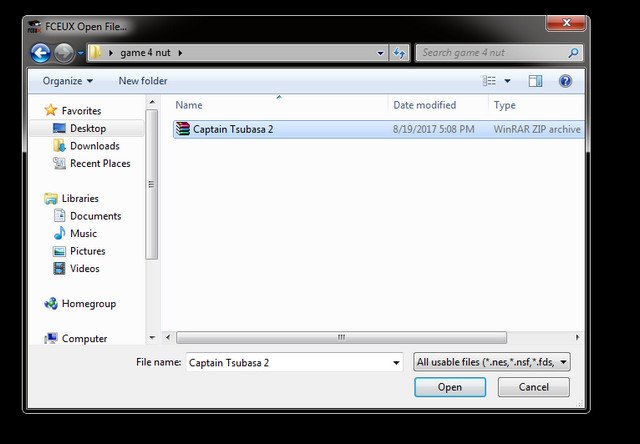Image resolution: width=640 pixels, height=444 pixels.
Task: Expand the file type filter dropdown
Action: (x=565, y=362)
